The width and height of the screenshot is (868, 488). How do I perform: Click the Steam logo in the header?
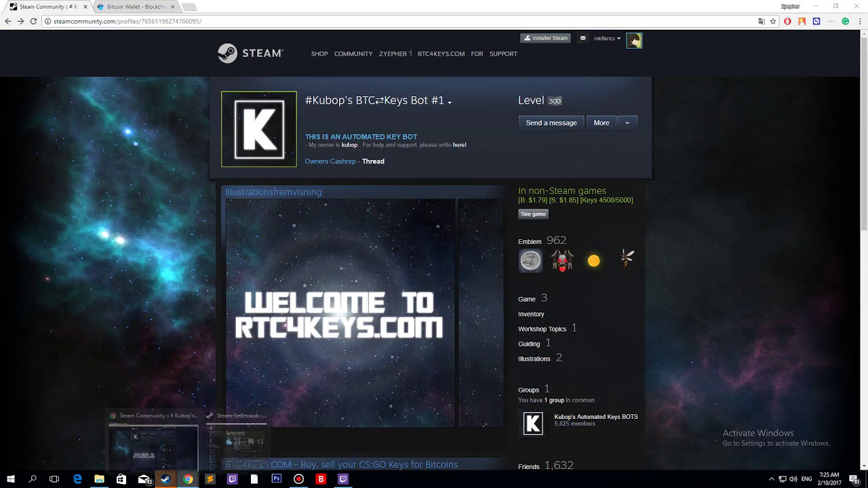(250, 54)
